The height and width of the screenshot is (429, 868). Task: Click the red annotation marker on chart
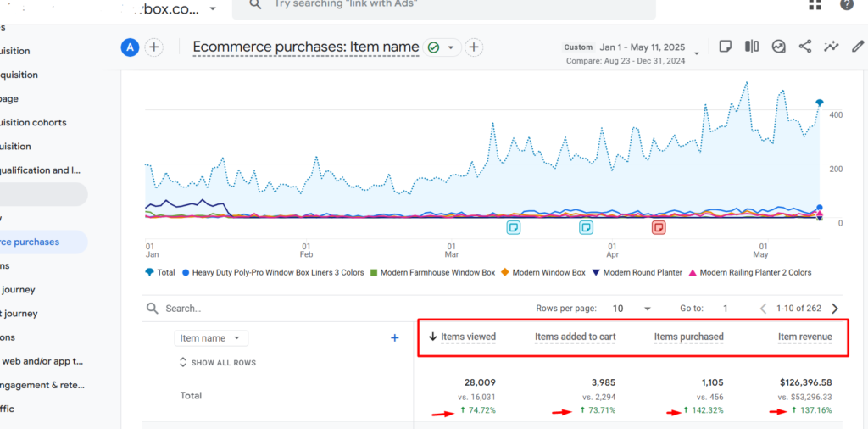pyautogui.click(x=659, y=227)
